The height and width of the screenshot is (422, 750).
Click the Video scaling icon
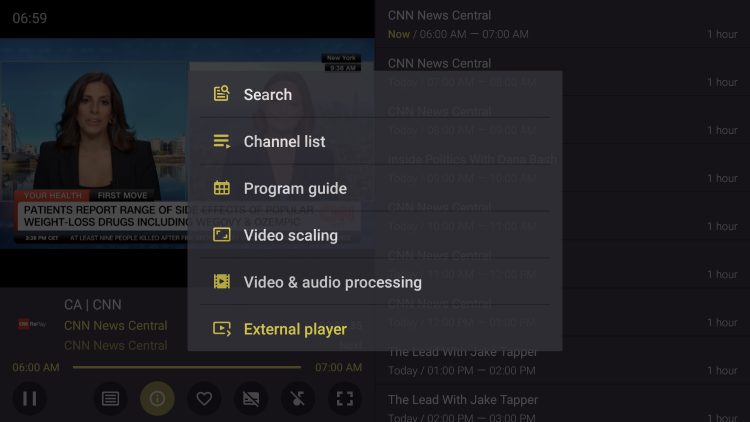[x=221, y=235]
